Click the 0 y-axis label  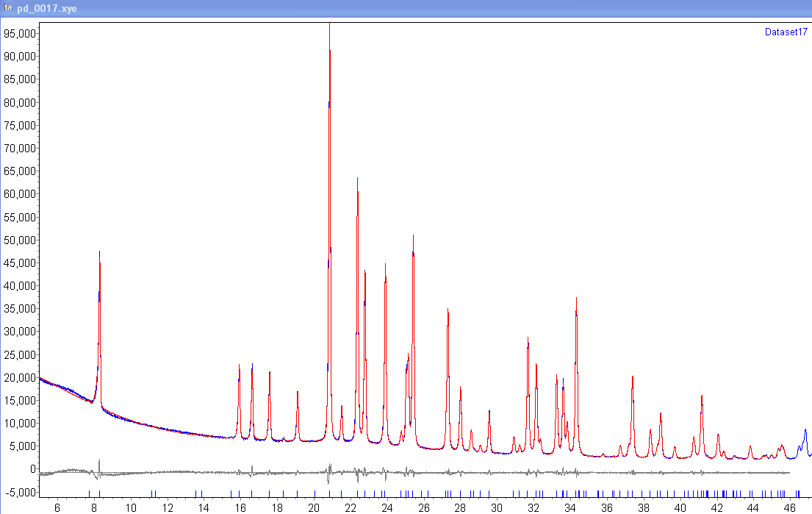pyautogui.click(x=33, y=469)
